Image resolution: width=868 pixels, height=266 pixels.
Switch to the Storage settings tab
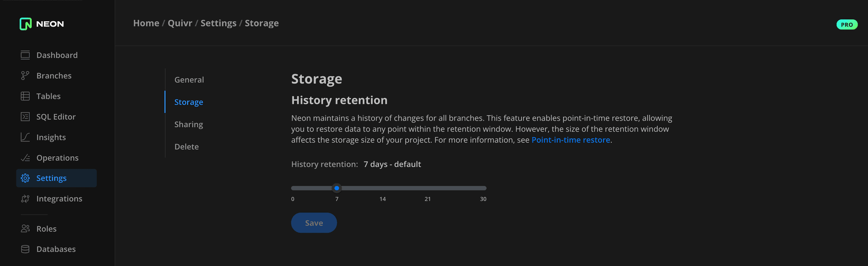click(189, 102)
